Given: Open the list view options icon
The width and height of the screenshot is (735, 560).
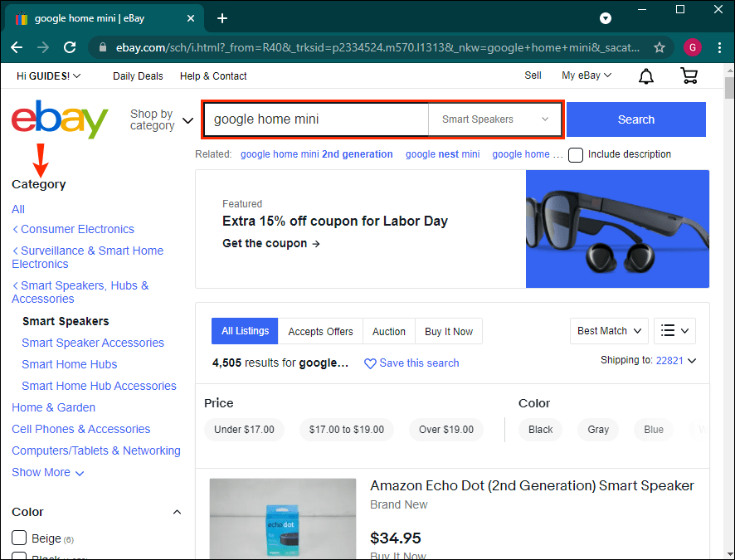Looking at the screenshot, I should 674,331.
